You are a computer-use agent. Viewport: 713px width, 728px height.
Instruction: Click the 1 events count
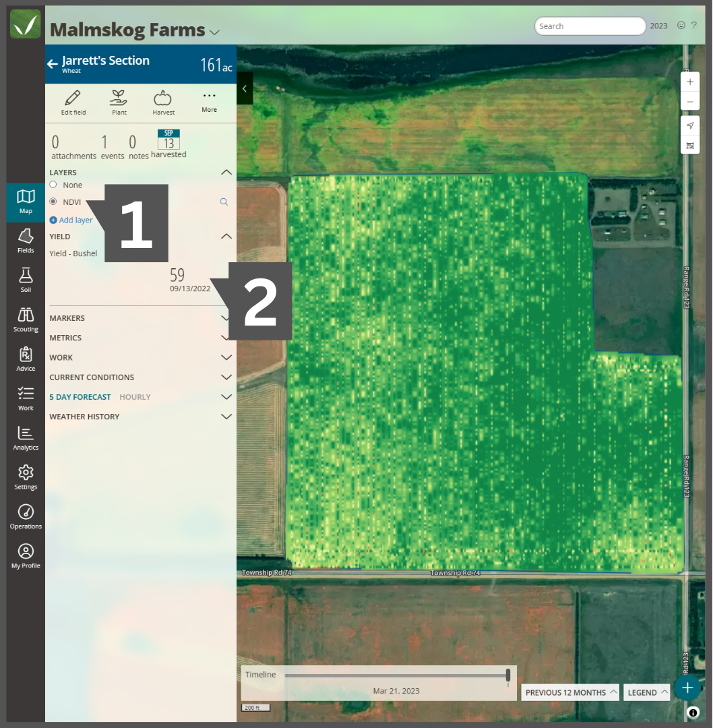(x=113, y=147)
